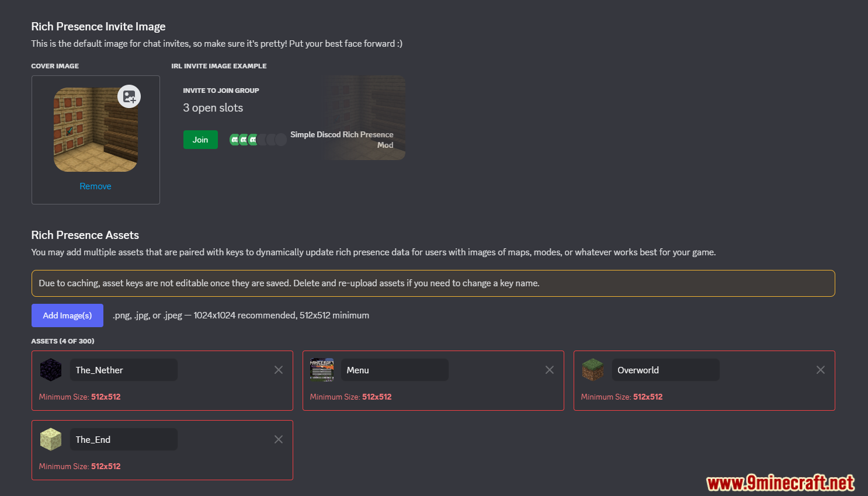Viewport: 868px width, 496px height.
Task: Click the end stone block icon
Action: pos(51,439)
